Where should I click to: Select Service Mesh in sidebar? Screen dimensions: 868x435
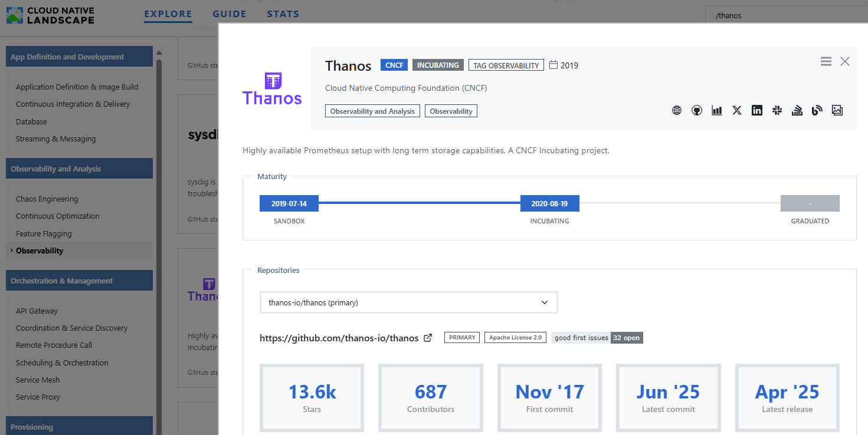38,380
